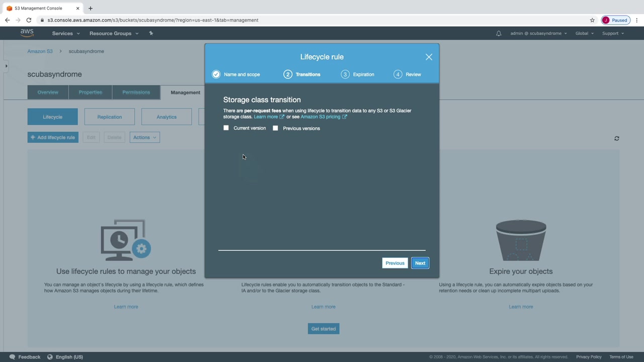Screen dimensions: 644x362
Task: Open the Support dropdown
Action: click(x=613, y=33)
